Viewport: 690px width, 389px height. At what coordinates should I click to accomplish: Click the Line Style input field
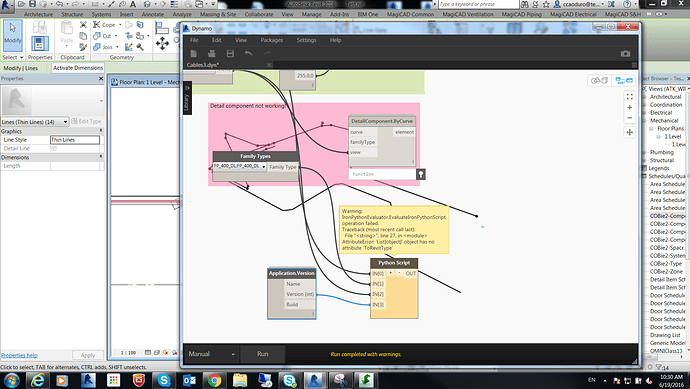[x=75, y=140]
